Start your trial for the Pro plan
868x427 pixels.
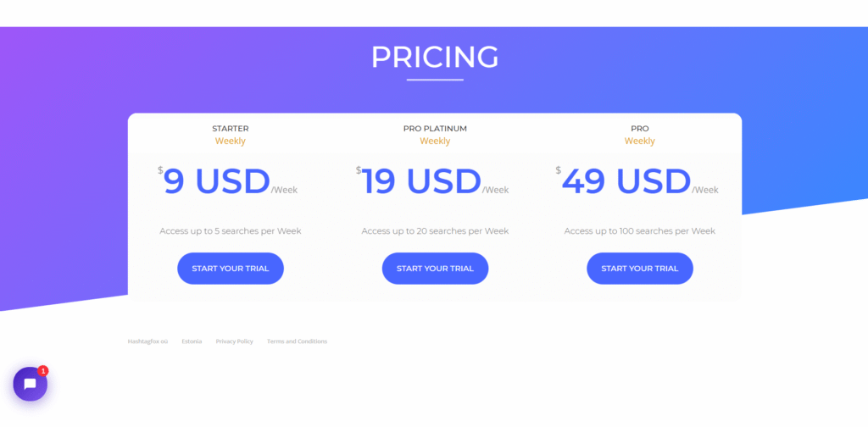click(640, 269)
